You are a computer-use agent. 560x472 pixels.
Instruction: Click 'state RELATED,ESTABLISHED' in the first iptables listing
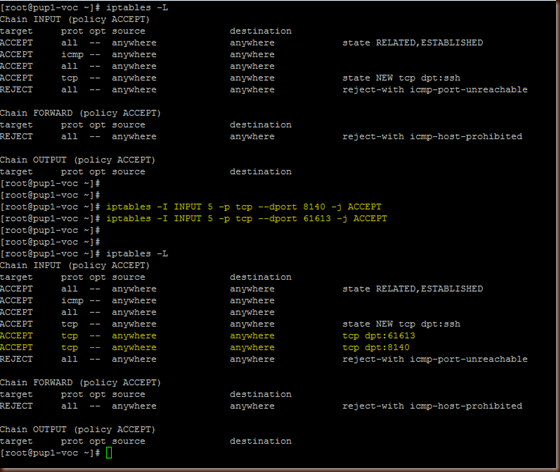[x=413, y=43]
